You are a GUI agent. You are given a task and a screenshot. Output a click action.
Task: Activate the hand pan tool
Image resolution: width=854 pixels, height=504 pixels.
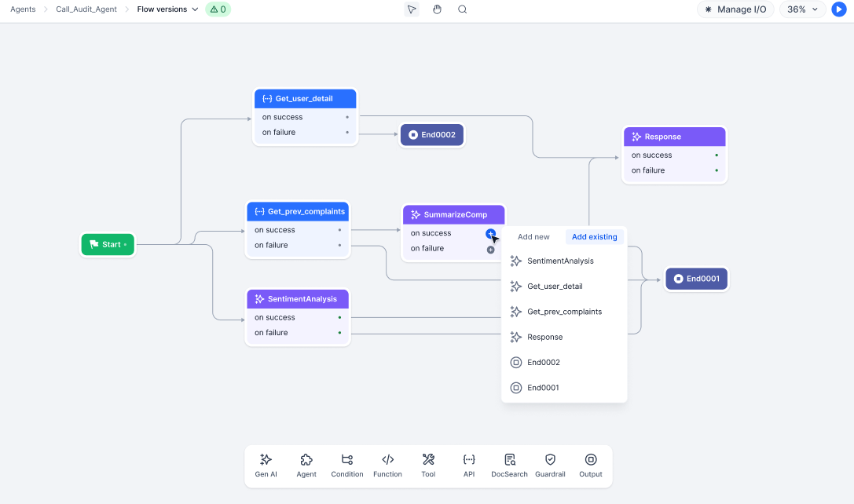(x=437, y=9)
